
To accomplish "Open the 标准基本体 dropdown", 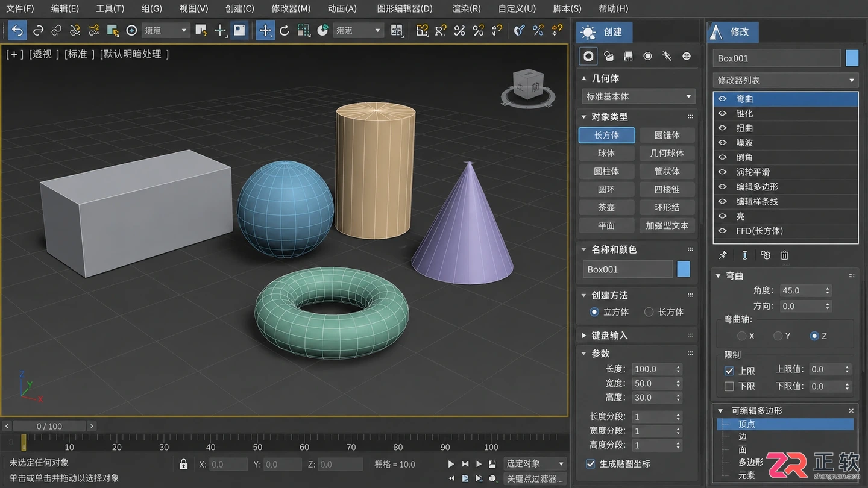I will (639, 96).
